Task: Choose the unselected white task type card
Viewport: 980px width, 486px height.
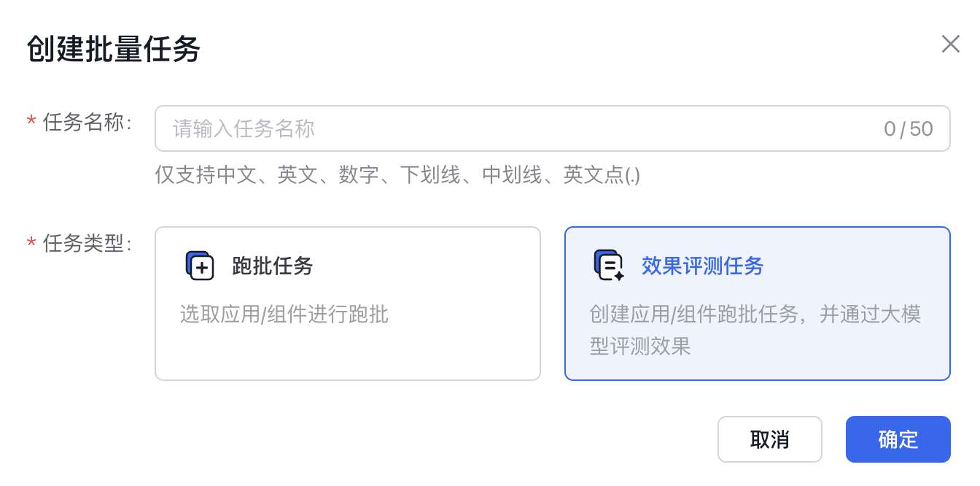Action: tap(348, 304)
